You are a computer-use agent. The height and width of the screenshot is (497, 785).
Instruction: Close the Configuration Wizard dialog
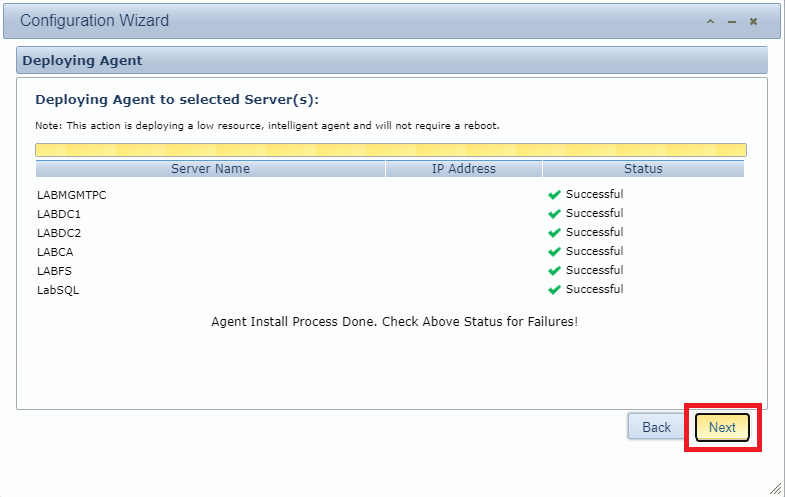[753, 21]
